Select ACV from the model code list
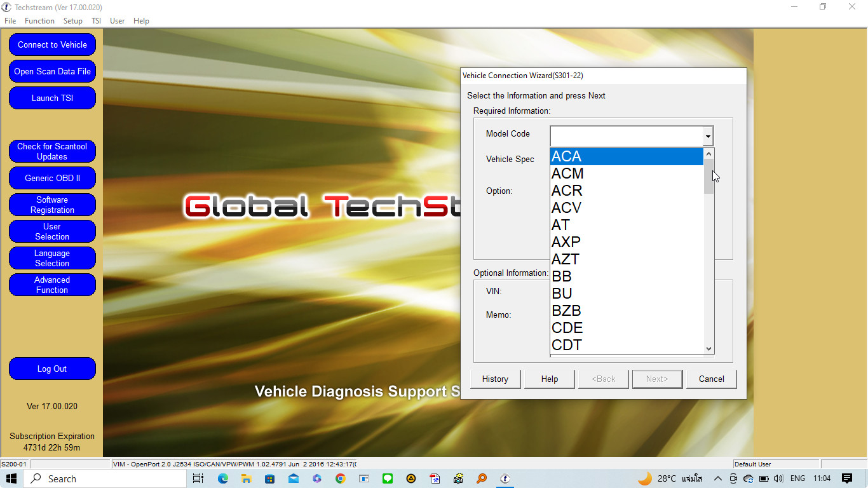This screenshot has width=868, height=488. pos(627,208)
